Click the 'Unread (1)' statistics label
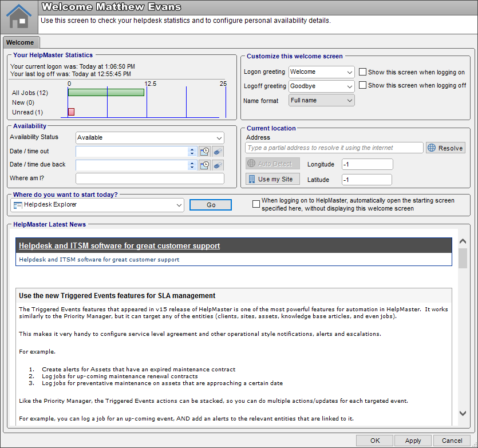478x448 pixels. [27, 113]
